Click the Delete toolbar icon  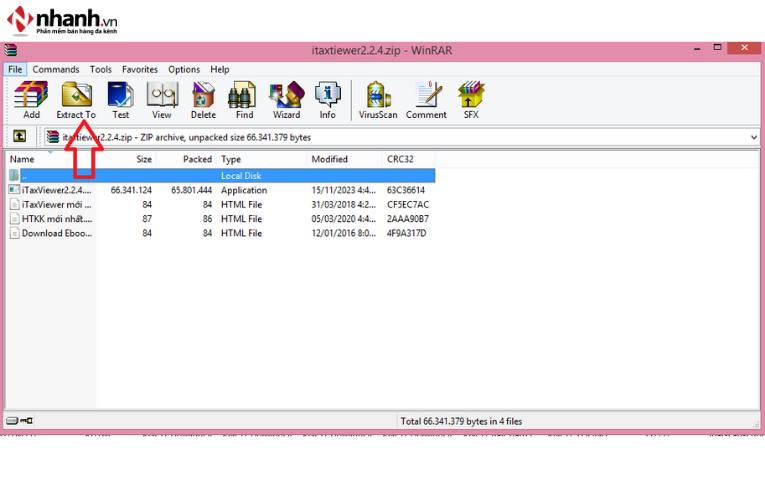click(203, 100)
